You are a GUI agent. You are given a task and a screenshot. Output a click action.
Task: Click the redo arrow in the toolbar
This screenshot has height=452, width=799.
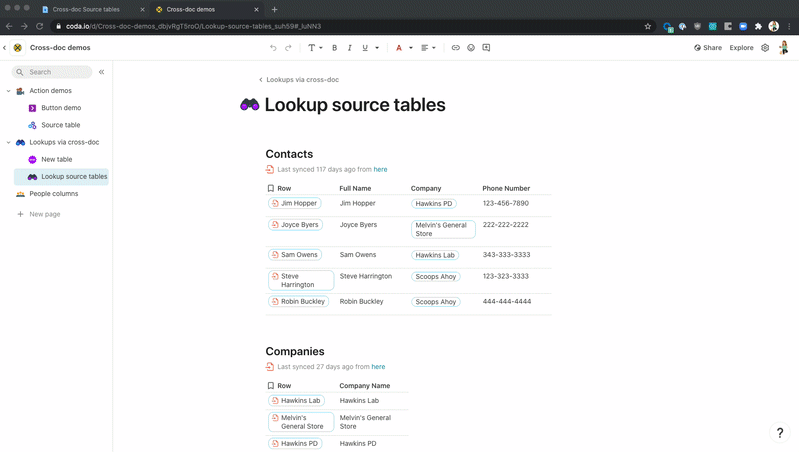288,48
